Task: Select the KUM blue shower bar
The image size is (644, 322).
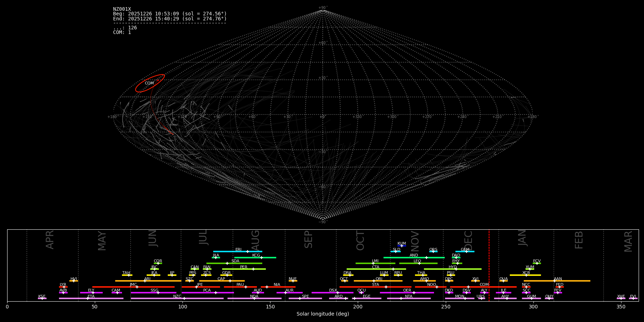Action: pos(402,246)
